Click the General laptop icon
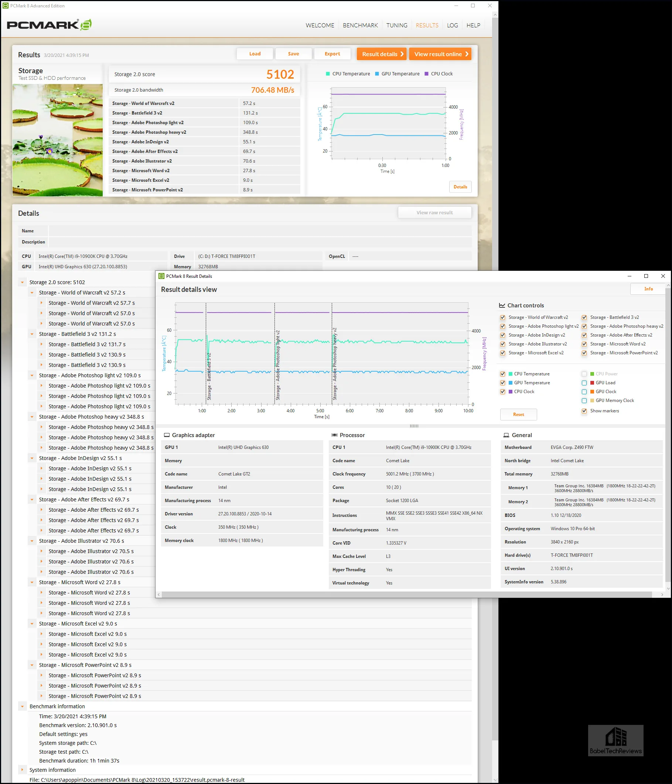This screenshot has width=672, height=784. (x=506, y=435)
